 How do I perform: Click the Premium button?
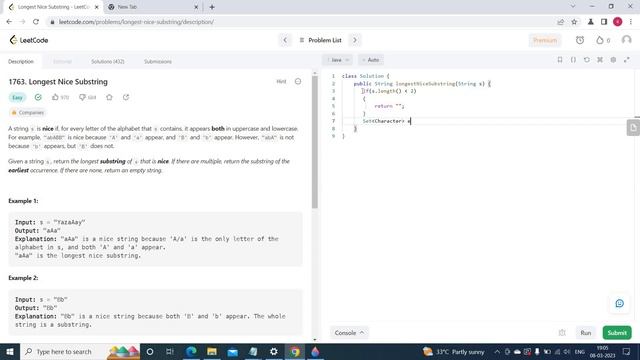tap(544, 40)
